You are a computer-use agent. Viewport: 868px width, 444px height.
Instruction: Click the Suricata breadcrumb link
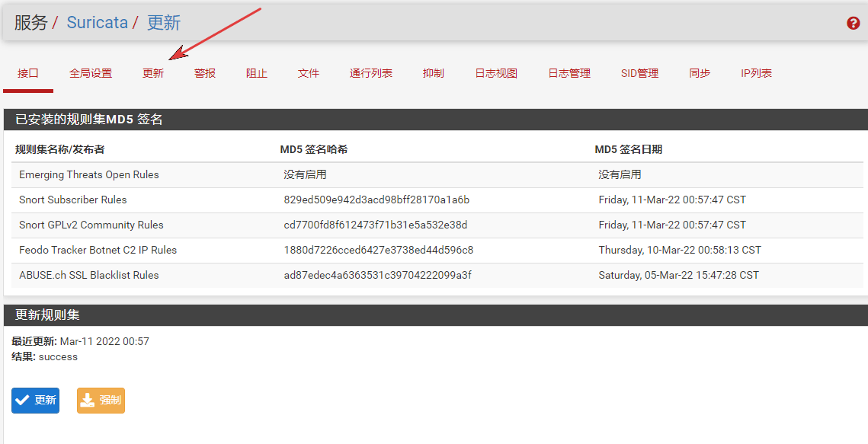[x=97, y=22]
